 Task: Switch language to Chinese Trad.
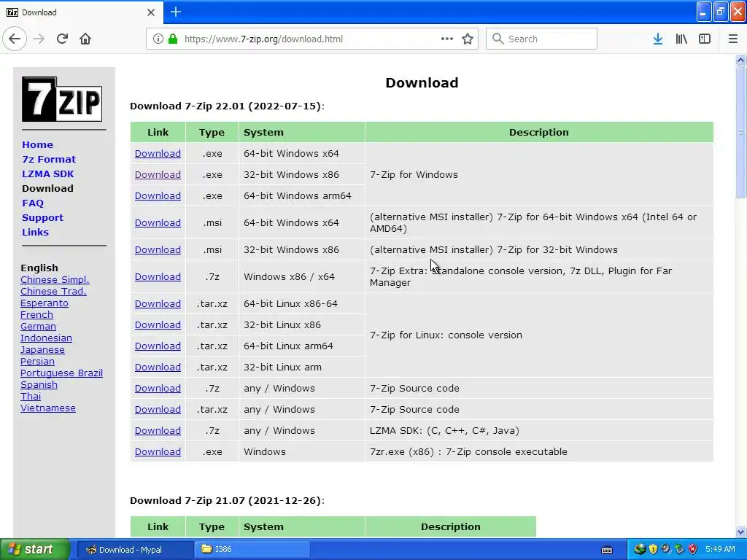[53, 291]
